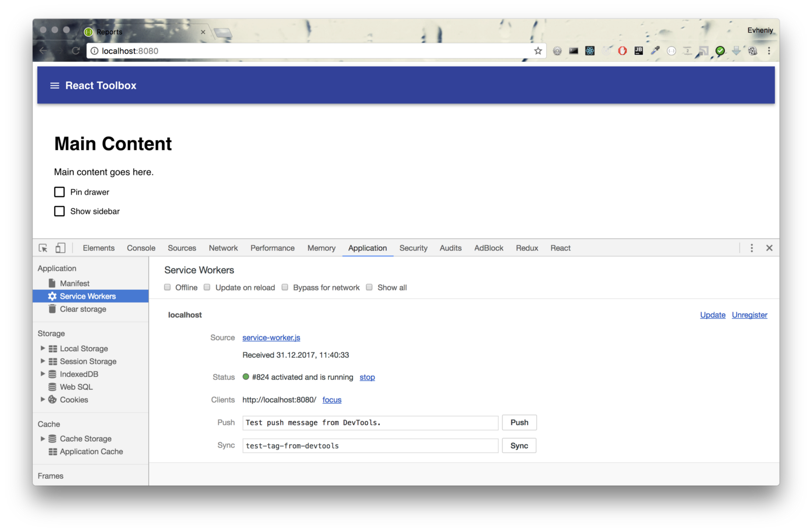Click the Push button

(519, 422)
